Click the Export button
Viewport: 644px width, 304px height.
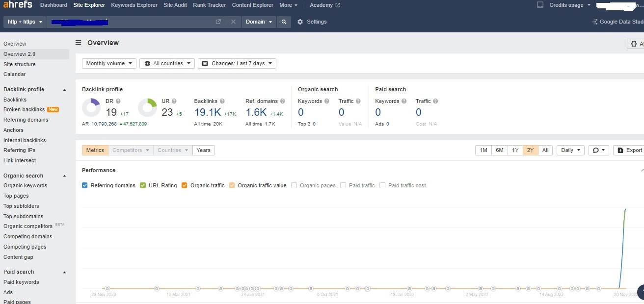[x=629, y=151]
